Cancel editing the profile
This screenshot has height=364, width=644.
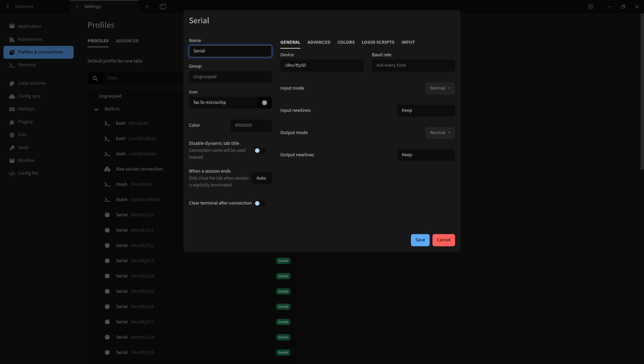[x=444, y=240]
